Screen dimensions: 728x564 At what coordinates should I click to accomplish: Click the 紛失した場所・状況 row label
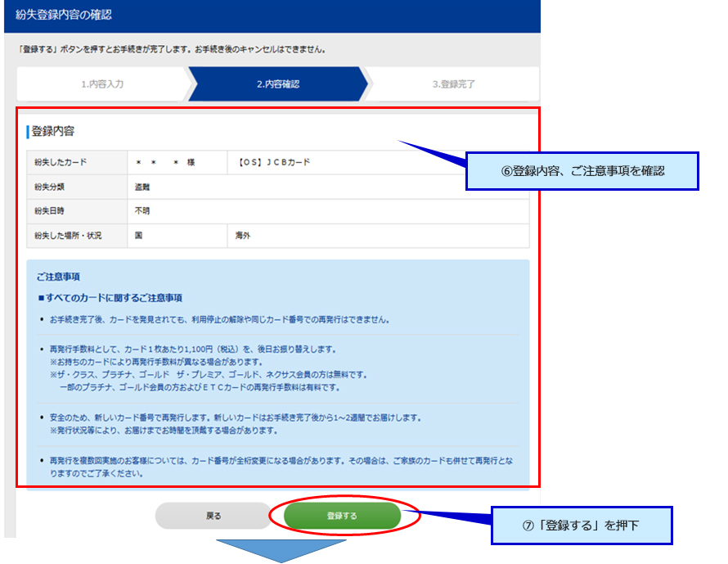(x=68, y=236)
